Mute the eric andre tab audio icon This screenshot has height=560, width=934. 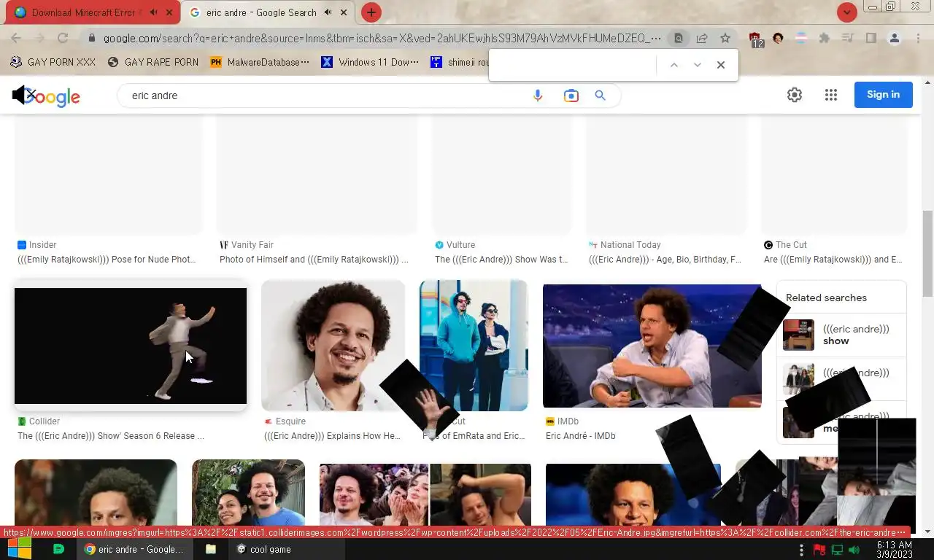point(328,12)
